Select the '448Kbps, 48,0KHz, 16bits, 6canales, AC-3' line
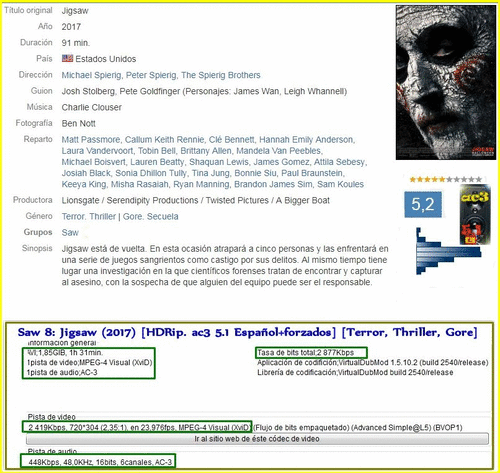500x473 pixels. 100,462
